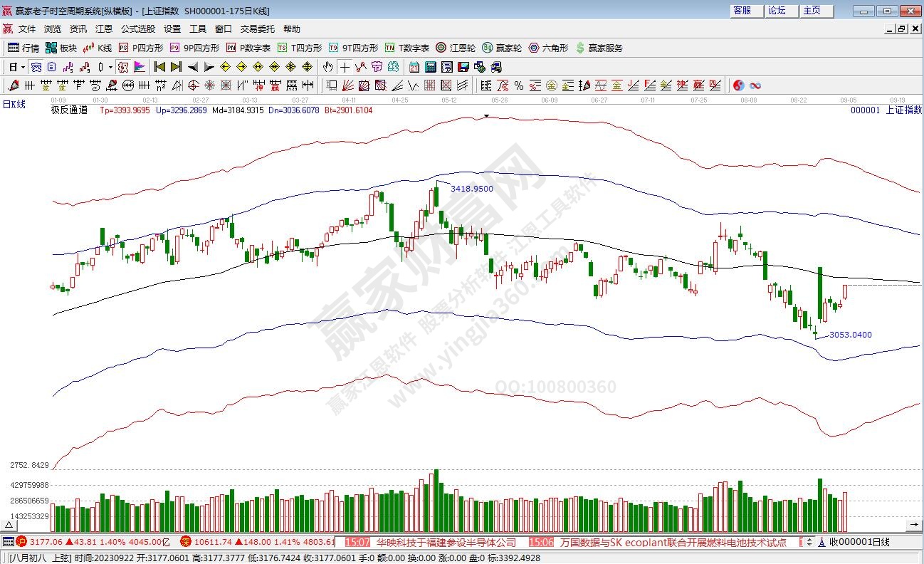Click the scroll right arrow above status bar

(915, 525)
